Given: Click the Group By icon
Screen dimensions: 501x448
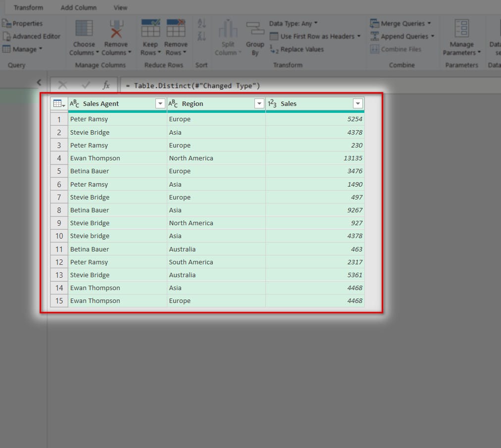Looking at the screenshot, I should (255, 29).
